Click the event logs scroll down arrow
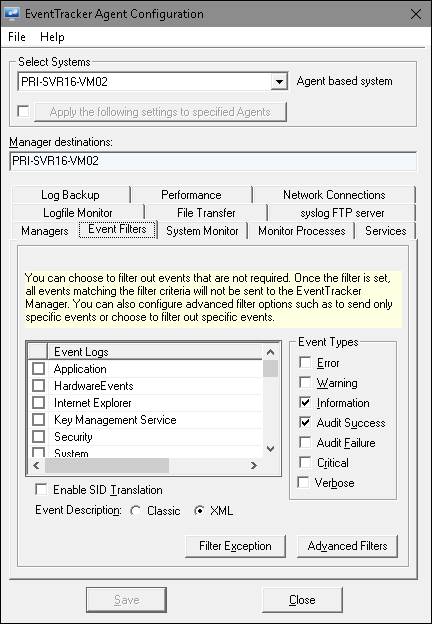This screenshot has width=432, height=624. (x=270, y=449)
